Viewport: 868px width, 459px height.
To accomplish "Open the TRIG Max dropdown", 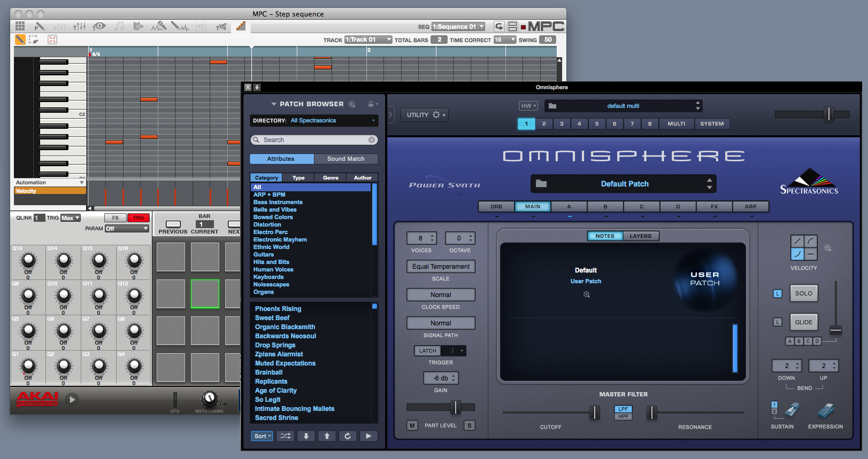I will pos(70,218).
